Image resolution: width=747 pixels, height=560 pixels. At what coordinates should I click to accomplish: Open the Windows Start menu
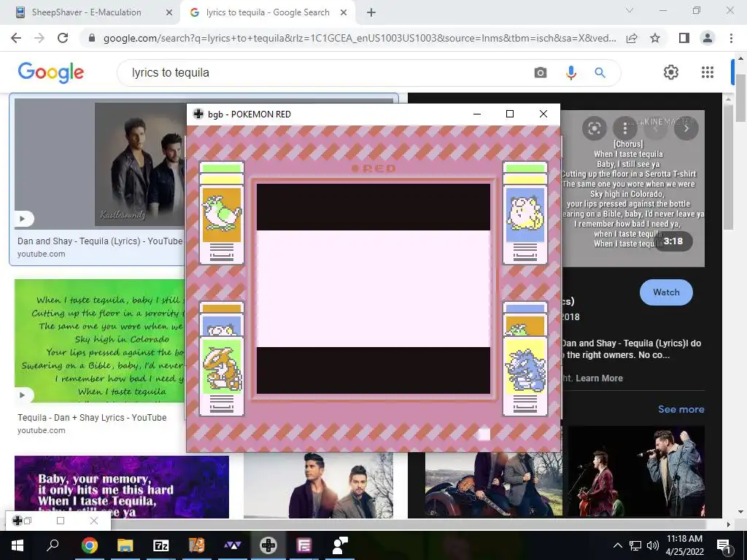coord(18,545)
